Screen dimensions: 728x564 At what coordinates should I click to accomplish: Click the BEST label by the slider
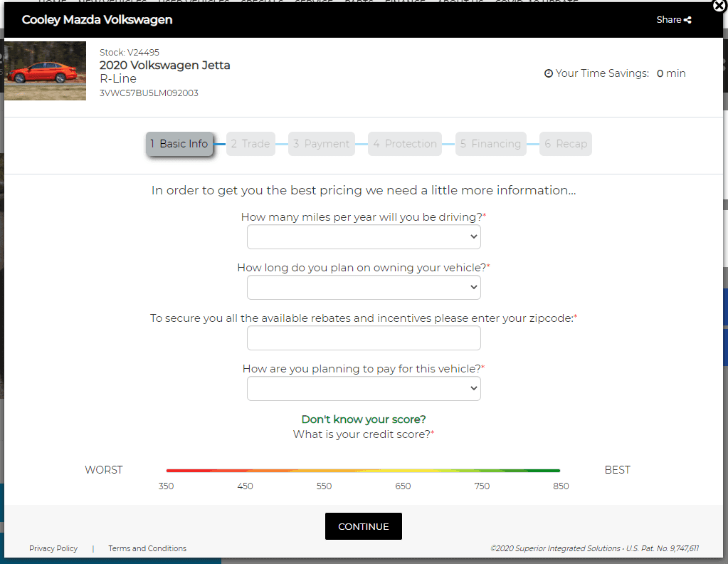coord(617,470)
